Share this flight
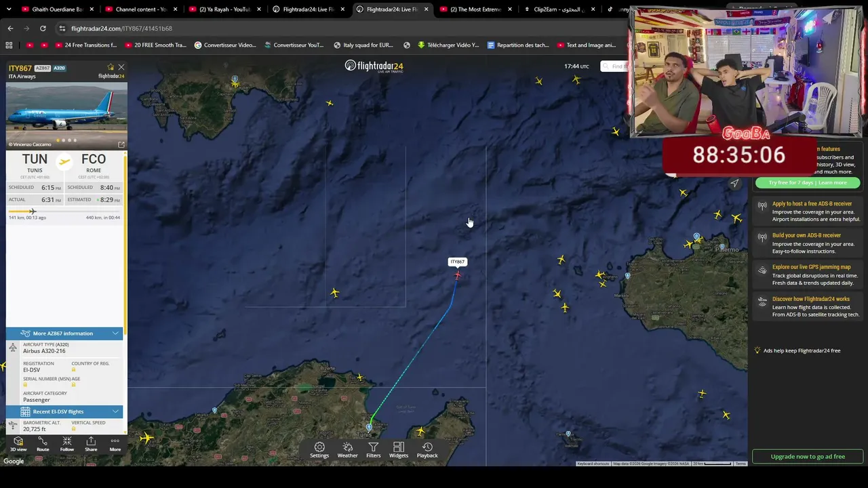 pos(91,444)
